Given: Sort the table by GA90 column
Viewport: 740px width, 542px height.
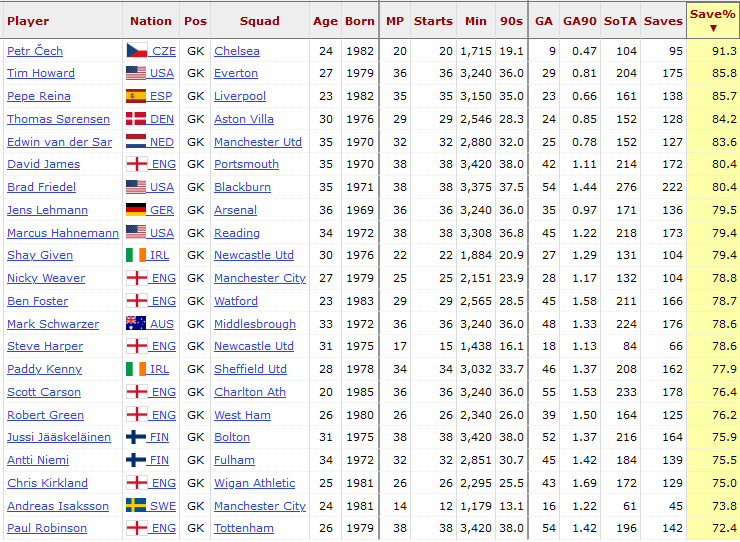Looking at the screenshot, I should click(x=580, y=21).
